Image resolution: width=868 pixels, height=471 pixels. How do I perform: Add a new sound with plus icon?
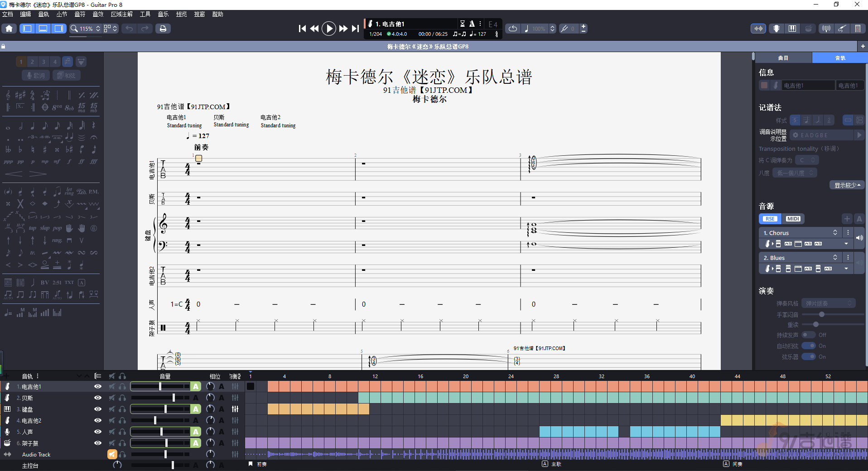pyautogui.click(x=847, y=219)
